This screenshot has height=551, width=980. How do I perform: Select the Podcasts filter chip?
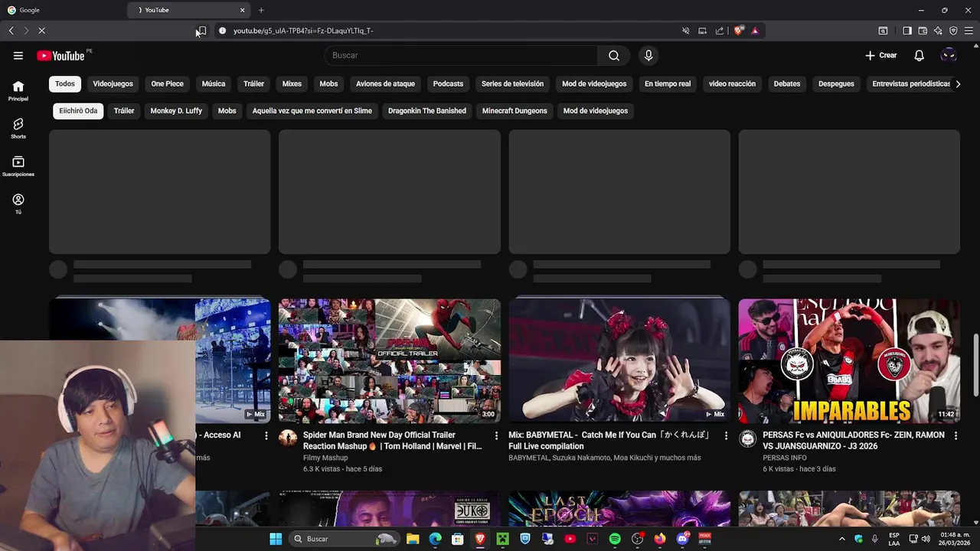click(x=448, y=83)
